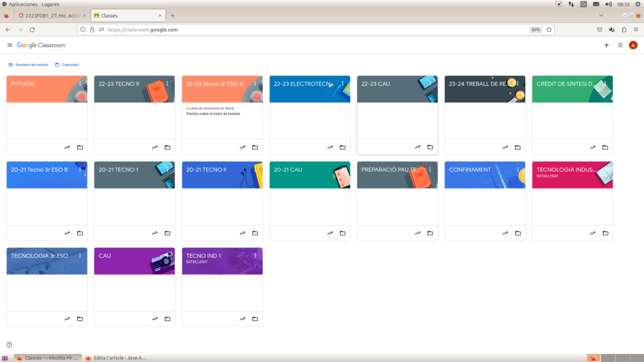Open the Google apps grid icon
The image size is (644, 362).
(620, 45)
